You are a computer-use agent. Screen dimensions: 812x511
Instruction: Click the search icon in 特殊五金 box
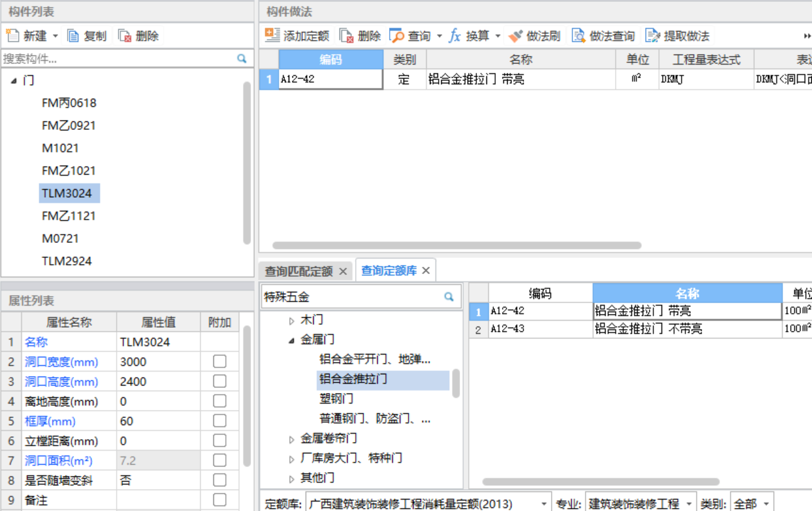[449, 297]
